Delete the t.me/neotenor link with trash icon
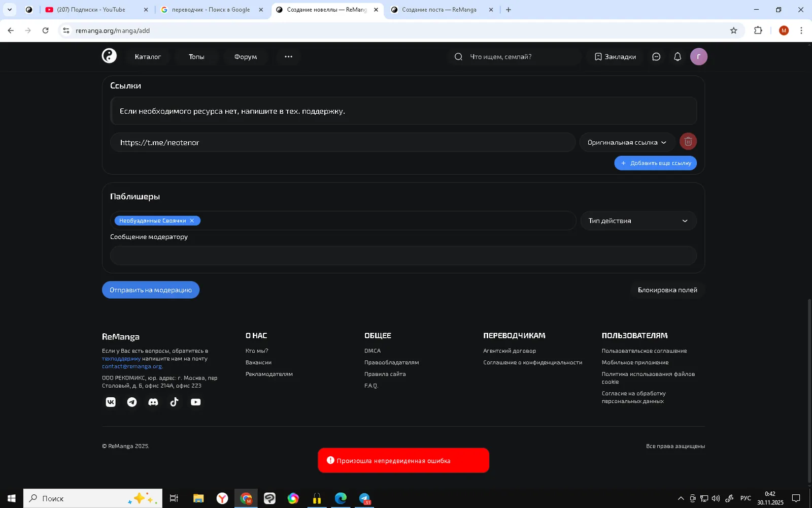The image size is (812, 508). tap(688, 142)
